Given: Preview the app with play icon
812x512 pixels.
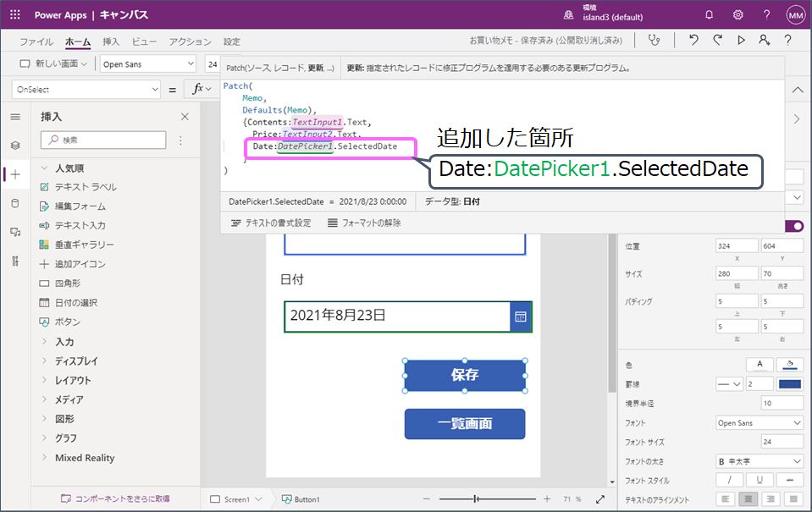Looking at the screenshot, I should [741, 41].
